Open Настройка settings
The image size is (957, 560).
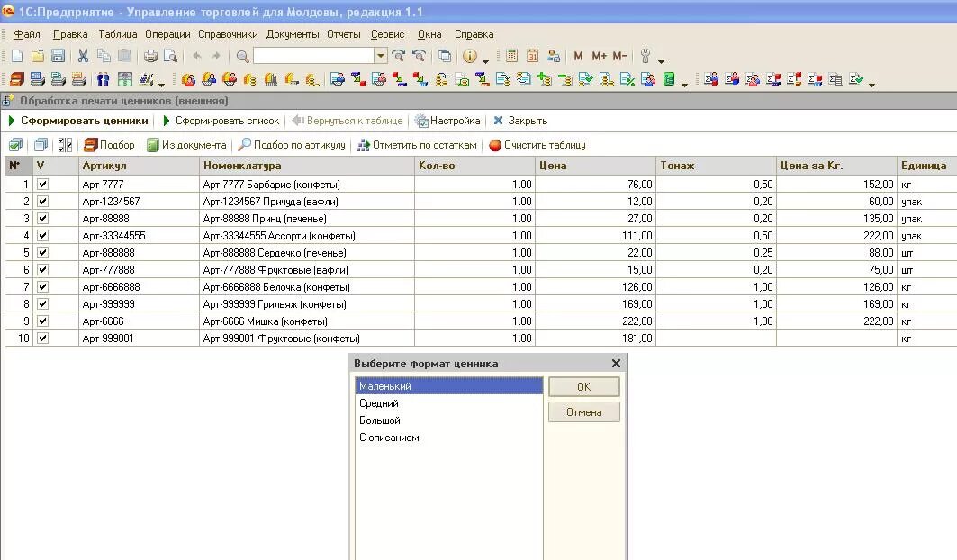pyautogui.click(x=448, y=121)
